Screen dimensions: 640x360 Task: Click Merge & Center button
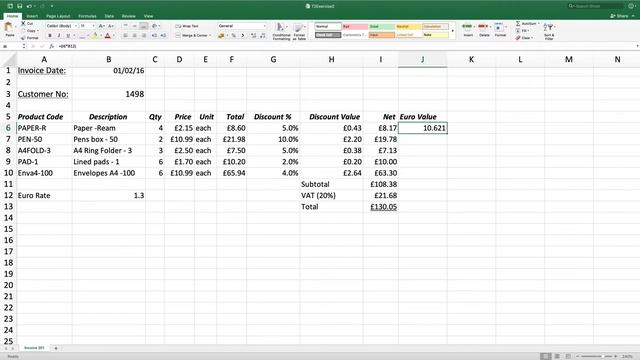click(x=193, y=36)
